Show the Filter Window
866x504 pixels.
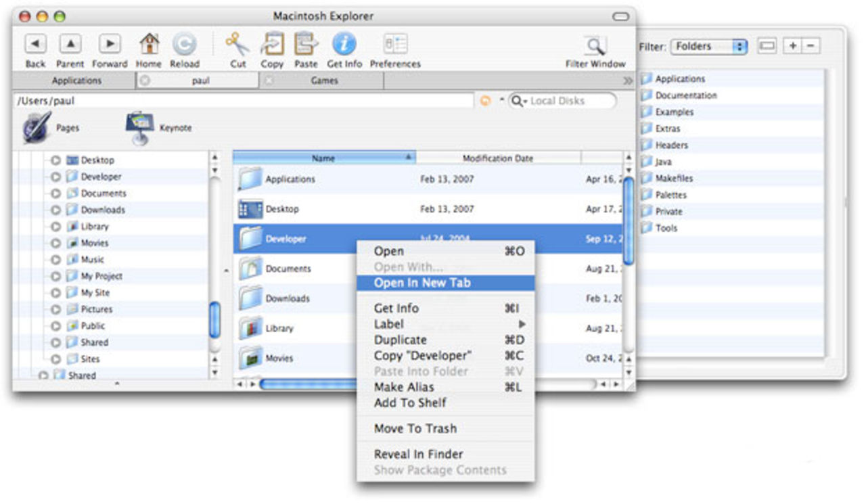[x=595, y=46]
